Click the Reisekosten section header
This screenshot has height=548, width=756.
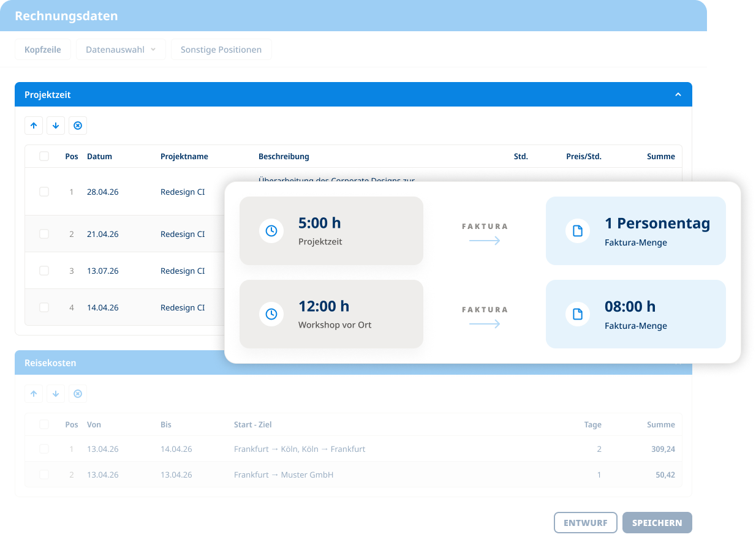(353, 362)
